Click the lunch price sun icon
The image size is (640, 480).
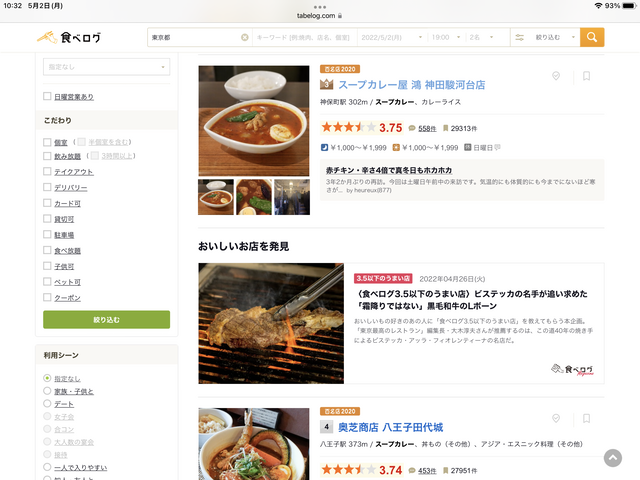tap(396, 148)
